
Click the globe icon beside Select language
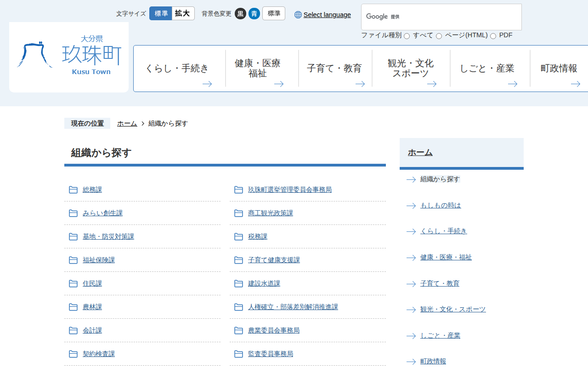coord(298,15)
